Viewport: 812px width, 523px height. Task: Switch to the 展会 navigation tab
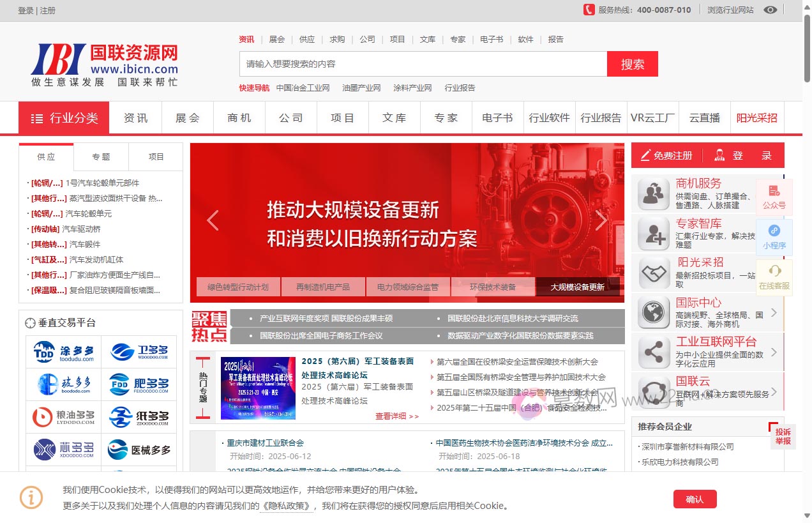187,117
